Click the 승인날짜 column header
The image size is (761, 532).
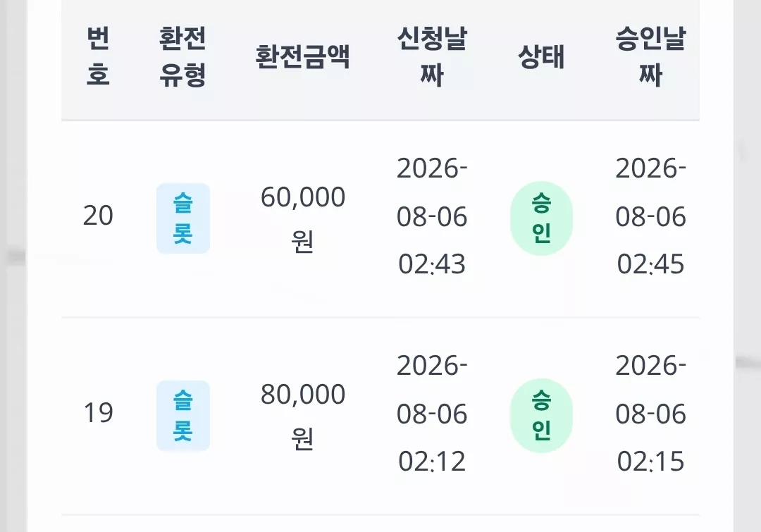[x=651, y=56]
